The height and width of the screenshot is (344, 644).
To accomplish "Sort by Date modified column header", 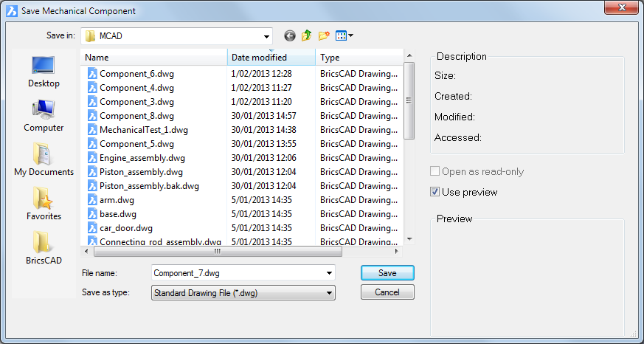I will coord(271,58).
